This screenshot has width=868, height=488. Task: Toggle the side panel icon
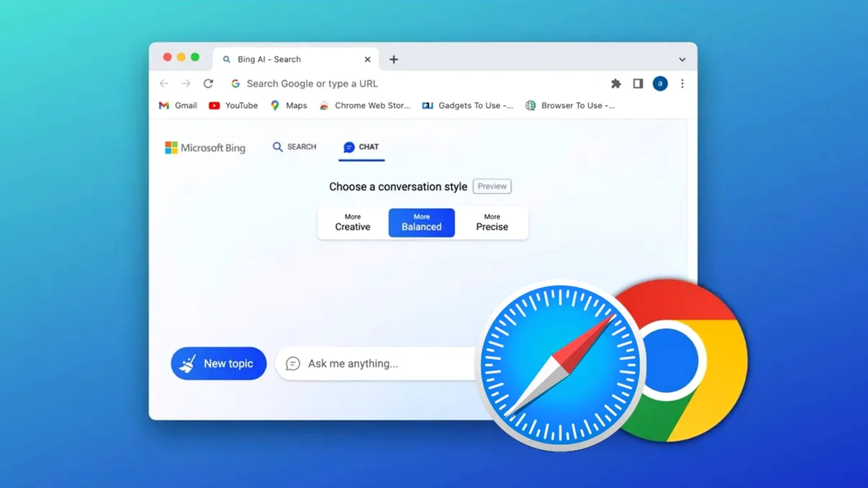coord(638,83)
